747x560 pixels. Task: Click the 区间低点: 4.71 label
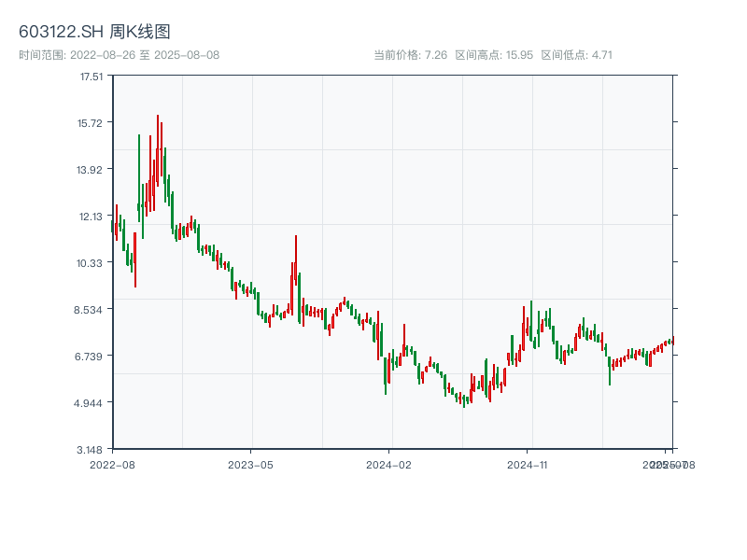coord(576,55)
